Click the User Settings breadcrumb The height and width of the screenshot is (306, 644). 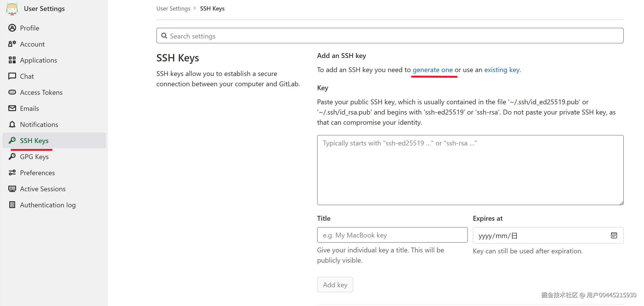pyautogui.click(x=173, y=9)
